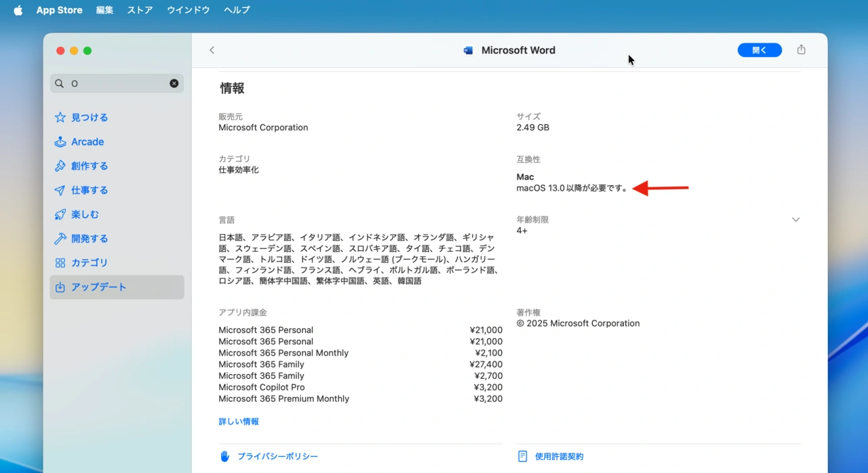Open the ストア menu

tap(139, 10)
